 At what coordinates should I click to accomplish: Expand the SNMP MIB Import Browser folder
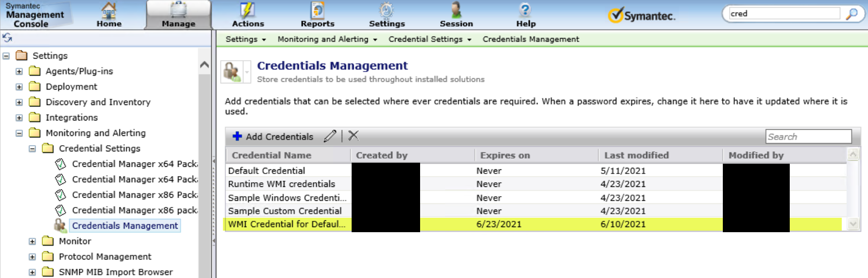pyautogui.click(x=32, y=272)
